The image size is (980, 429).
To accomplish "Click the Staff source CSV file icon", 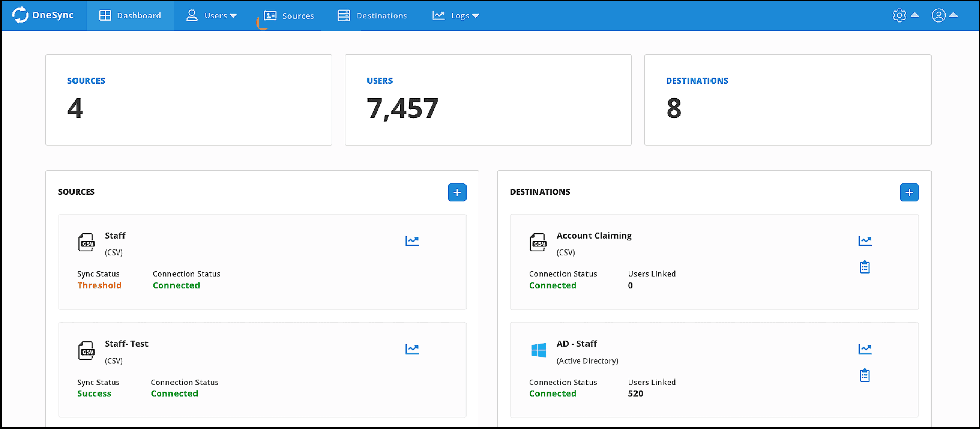I will [86, 242].
